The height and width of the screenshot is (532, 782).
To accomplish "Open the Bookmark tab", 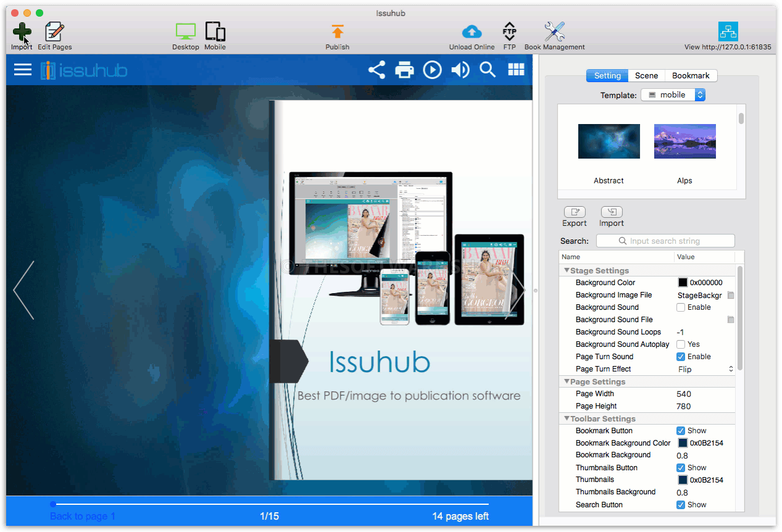I will 691,75.
